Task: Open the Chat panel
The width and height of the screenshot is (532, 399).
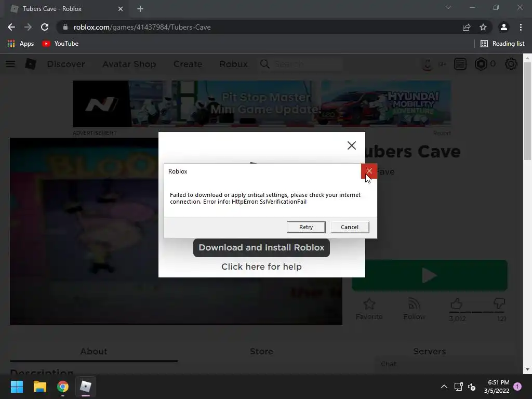Action: [x=445, y=364]
